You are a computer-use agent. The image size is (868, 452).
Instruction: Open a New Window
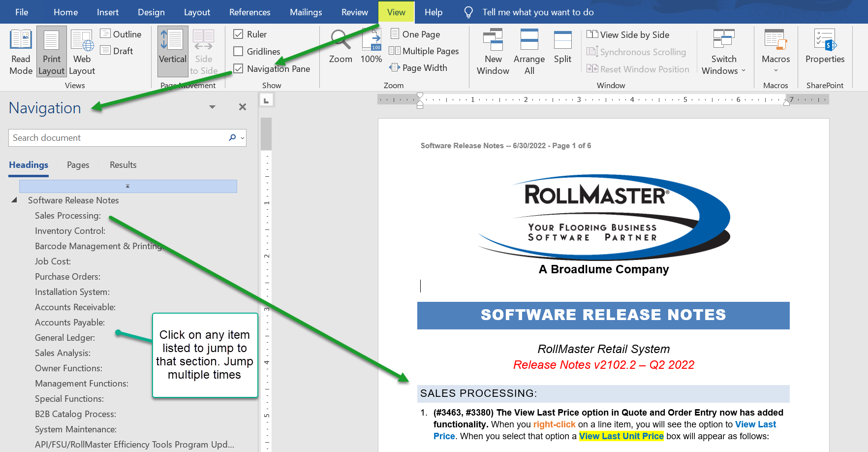tap(493, 52)
